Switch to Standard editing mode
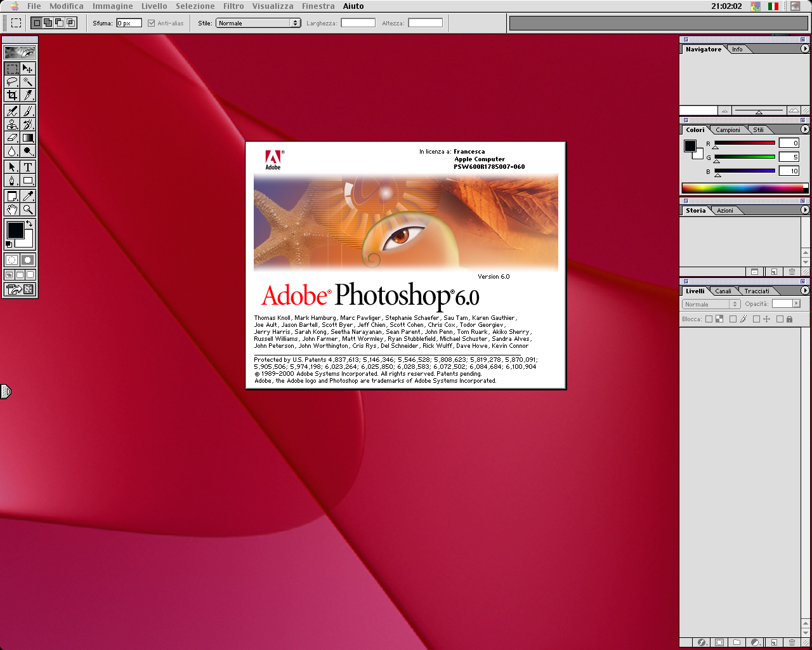 click(x=12, y=260)
